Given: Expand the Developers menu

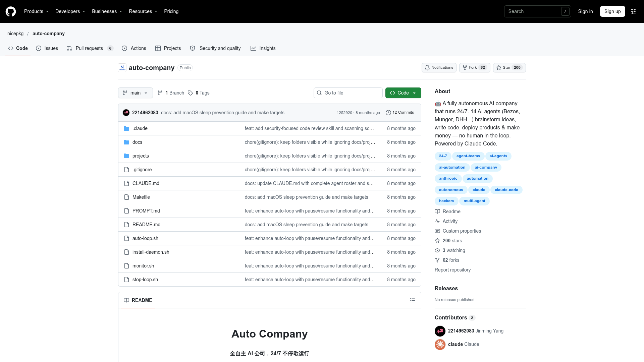Looking at the screenshot, I should tap(70, 11).
